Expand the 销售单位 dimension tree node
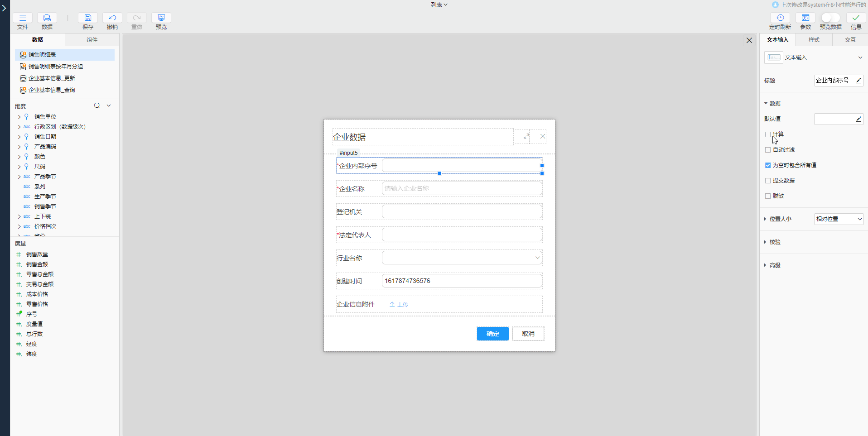Viewport: 868px width, 436px height. coord(19,117)
